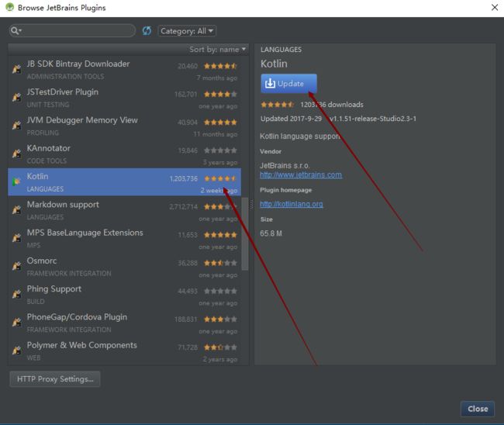Select MPS BaseLanguage Extensions plugin
This screenshot has width=504, height=425.
[x=124, y=238]
